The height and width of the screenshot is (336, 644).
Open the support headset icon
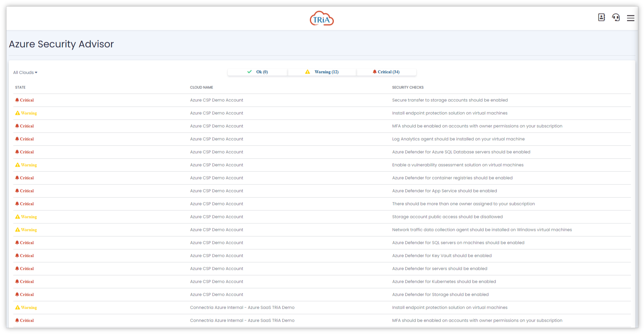(x=616, y=17)
